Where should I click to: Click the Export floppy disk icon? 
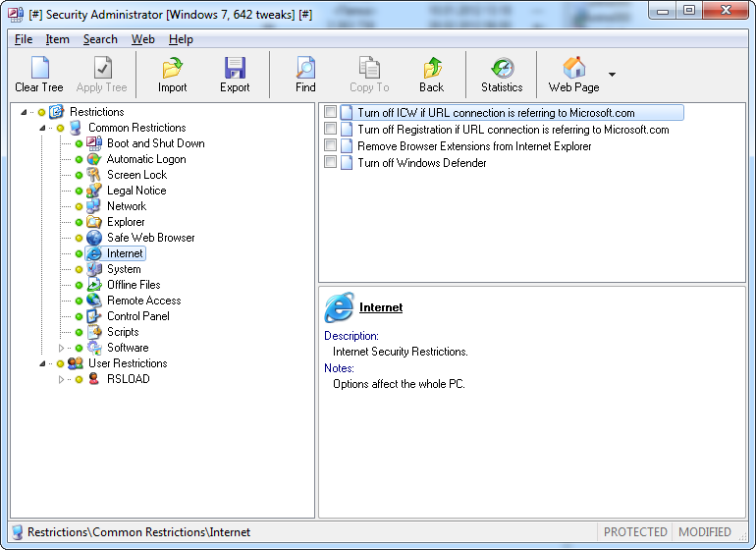coord(235,68)
